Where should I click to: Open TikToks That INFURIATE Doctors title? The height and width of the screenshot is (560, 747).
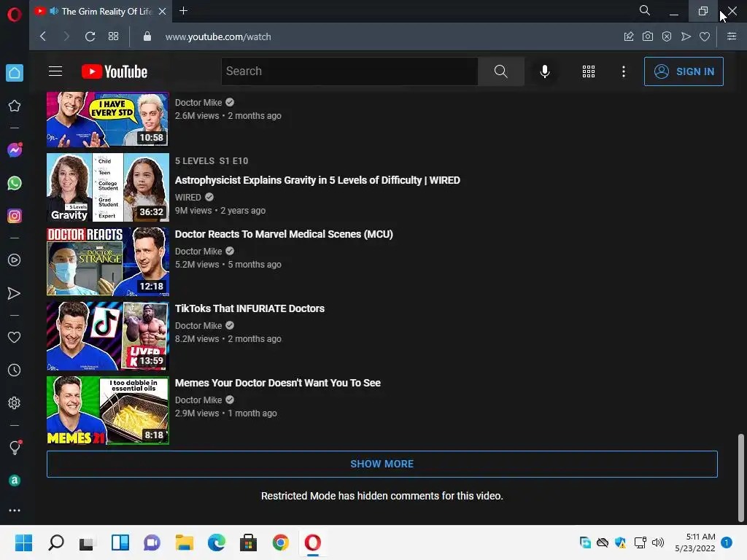(249, 308)
